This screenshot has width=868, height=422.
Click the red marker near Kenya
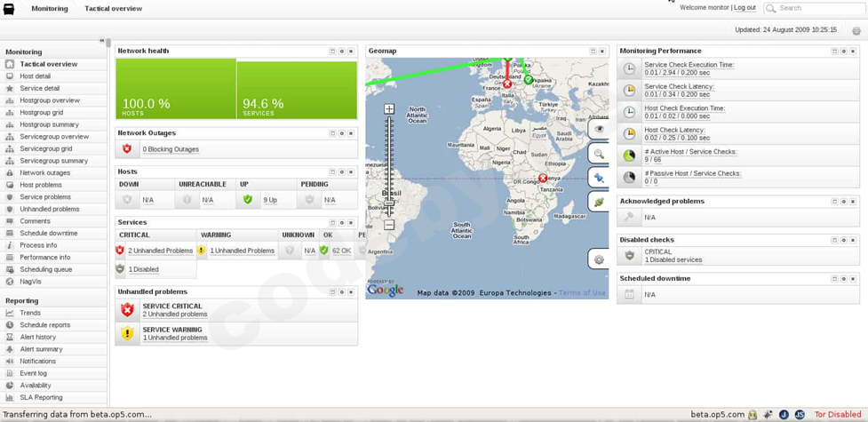(x=543, y=178)
